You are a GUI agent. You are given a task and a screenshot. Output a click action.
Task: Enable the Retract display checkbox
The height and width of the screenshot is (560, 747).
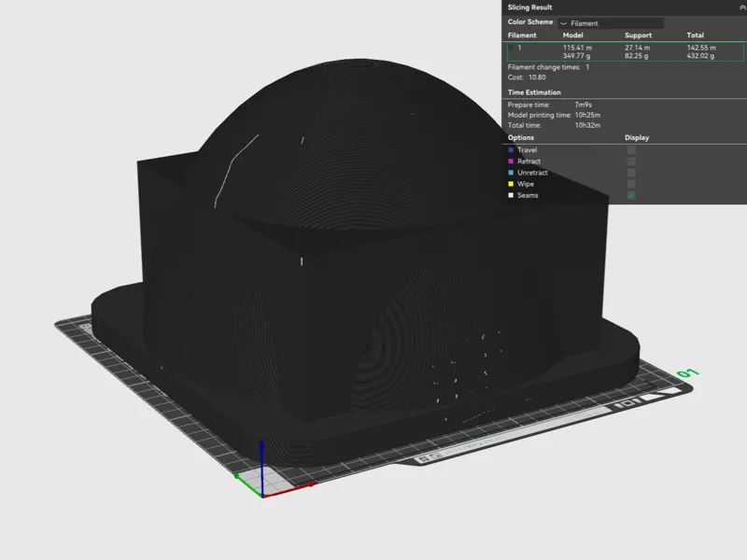tap(631, 161)
